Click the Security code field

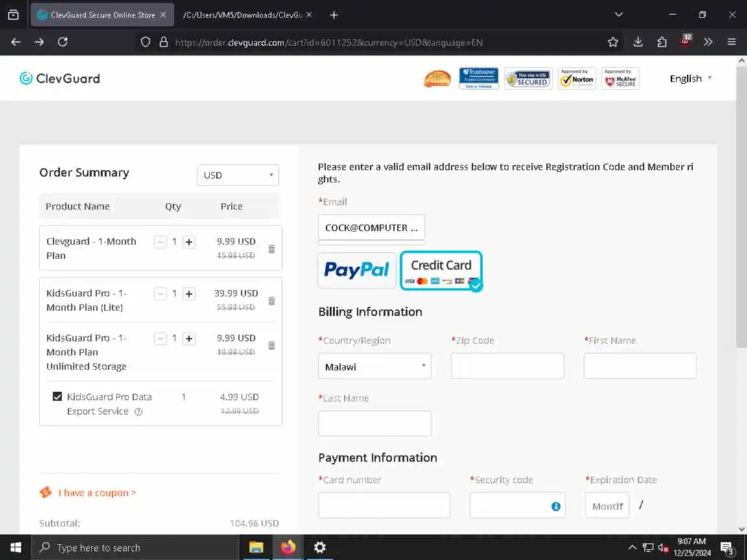[x=517, y=506]
